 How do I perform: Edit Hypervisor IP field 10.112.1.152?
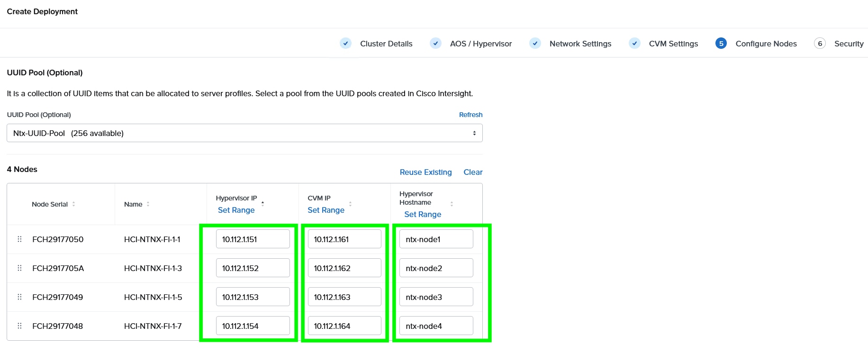coord(253,268)
